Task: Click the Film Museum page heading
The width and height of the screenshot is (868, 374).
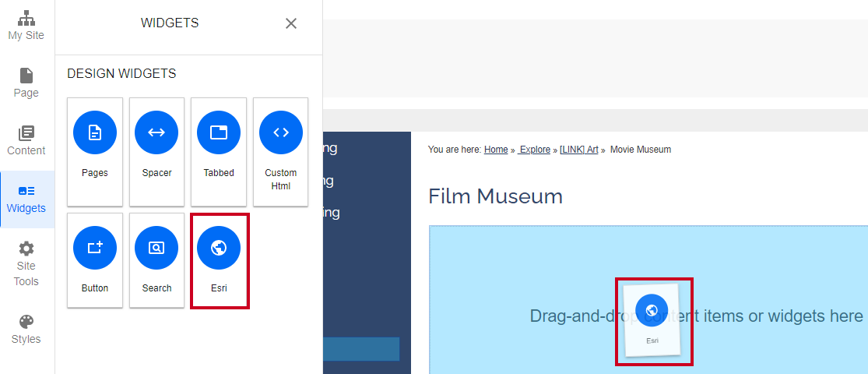Action: coord(495,196)
